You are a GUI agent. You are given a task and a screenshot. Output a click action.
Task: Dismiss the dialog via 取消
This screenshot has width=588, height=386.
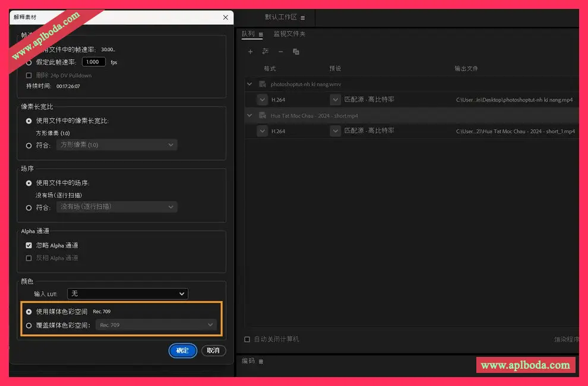click(213, 350)
